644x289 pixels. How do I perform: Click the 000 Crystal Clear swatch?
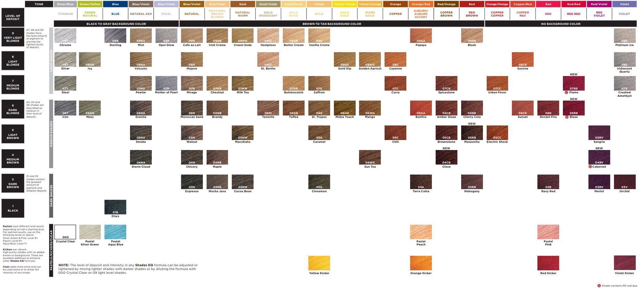tap(65, 232)
